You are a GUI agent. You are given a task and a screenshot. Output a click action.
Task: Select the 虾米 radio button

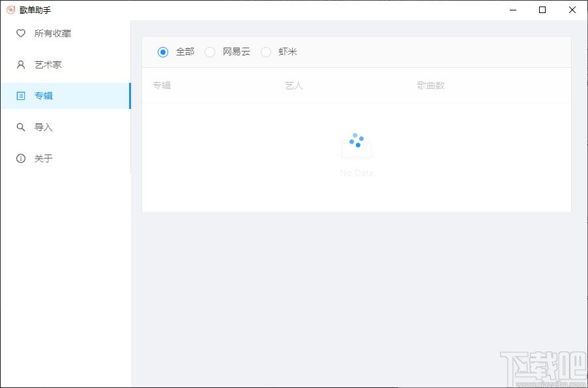265,52
